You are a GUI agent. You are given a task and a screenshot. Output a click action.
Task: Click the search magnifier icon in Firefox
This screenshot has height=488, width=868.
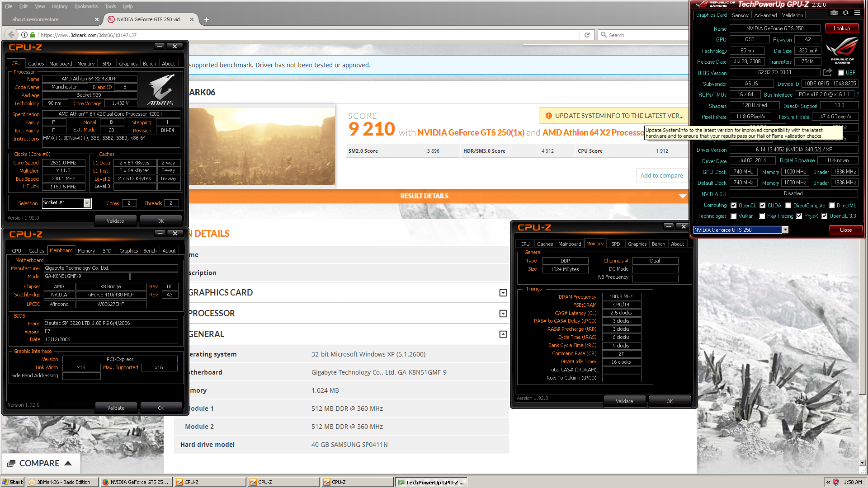point(604,35)
